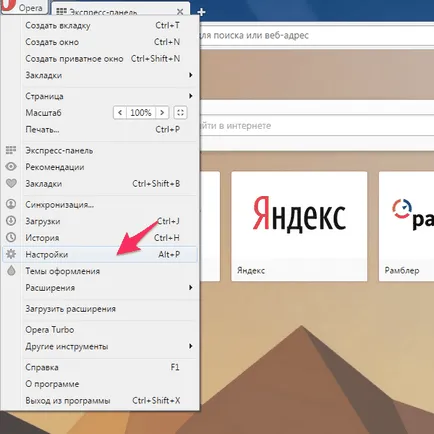Decrease zoom with left arrow button
This screenshot has width=434, height=434.
point(120,113)
